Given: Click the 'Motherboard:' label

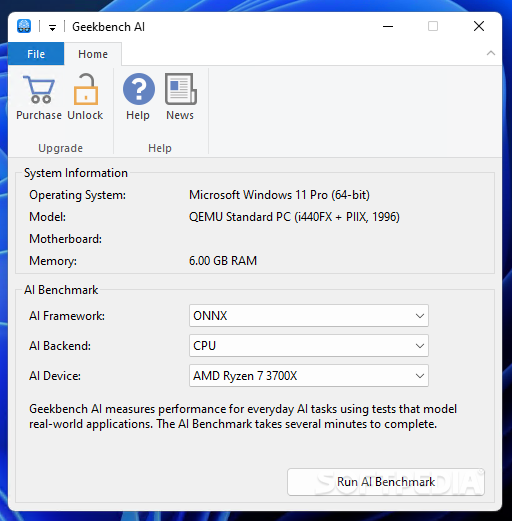Looking at the screenshot, I should click(x=66, y=239).
